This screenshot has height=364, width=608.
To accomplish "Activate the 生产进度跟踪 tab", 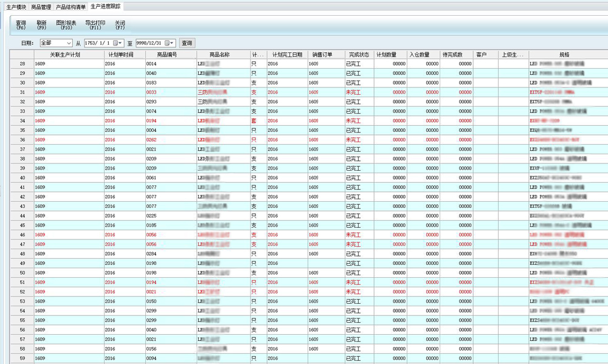I will click(105, 7).
